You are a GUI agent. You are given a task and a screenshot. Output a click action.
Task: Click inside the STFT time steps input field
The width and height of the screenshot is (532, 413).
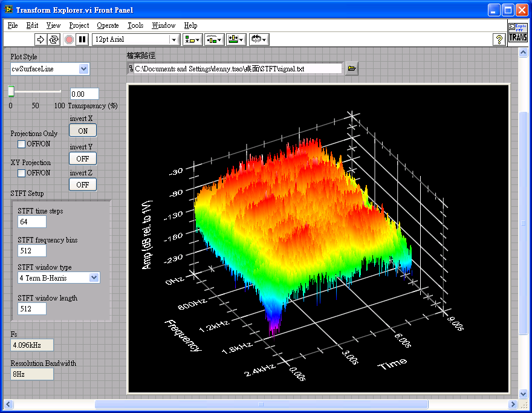point(31,221)
